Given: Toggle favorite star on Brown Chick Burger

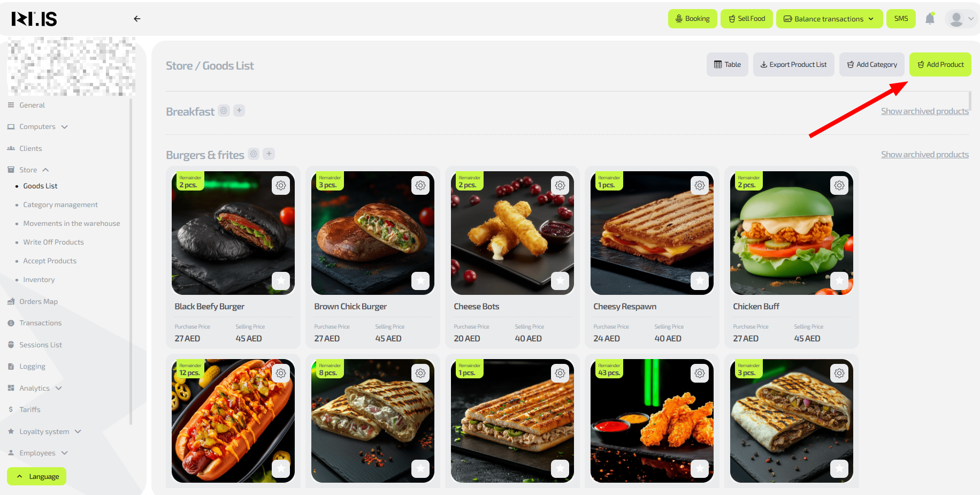Looking at the screenshot, I should tap(420, 280).
